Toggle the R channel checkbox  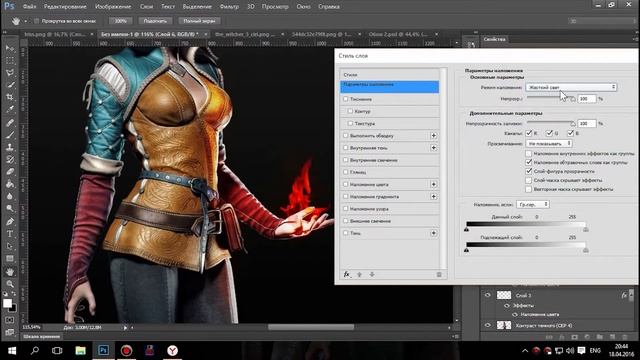click(529, 133)
